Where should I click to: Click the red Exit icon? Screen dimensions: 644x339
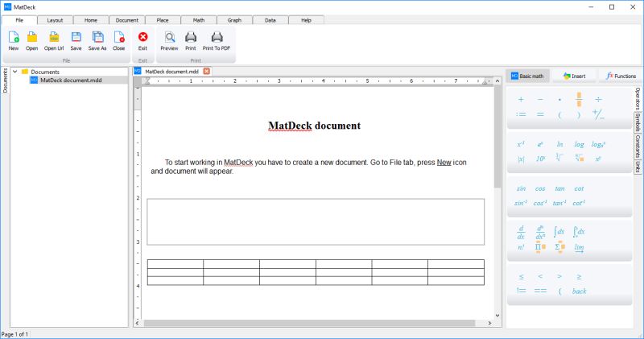pyautogui.click(x=142, y=41)
